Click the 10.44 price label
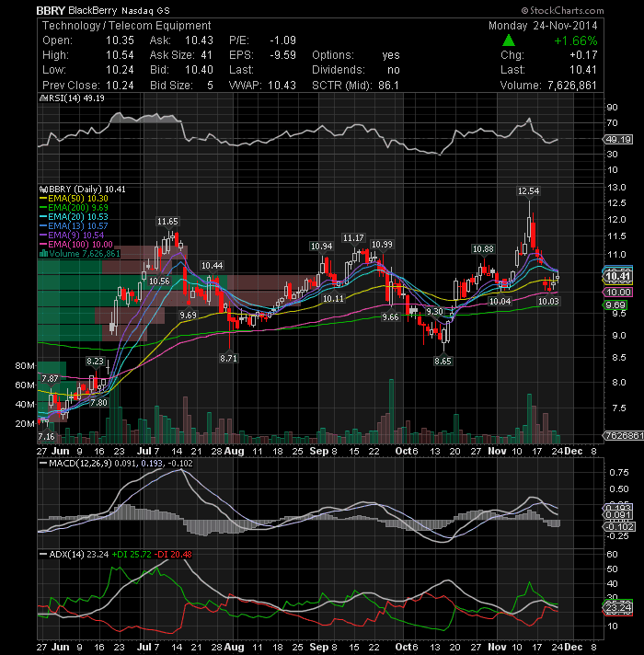The height and width of the screenshot is (655, 644). [212, 266]
